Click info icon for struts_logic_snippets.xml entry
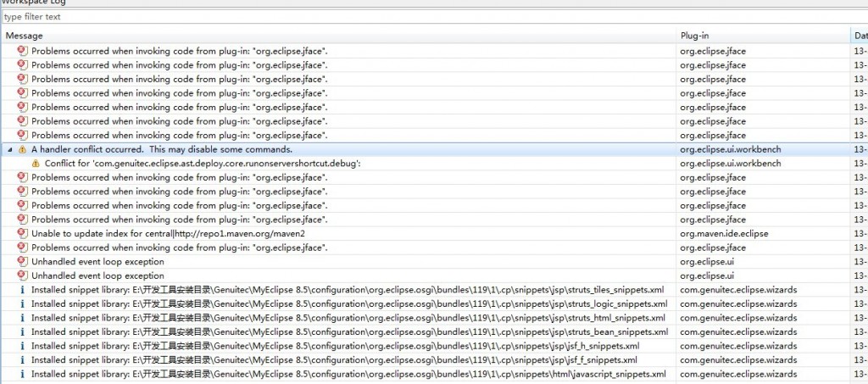868x384 pixels. click(23, 303)
